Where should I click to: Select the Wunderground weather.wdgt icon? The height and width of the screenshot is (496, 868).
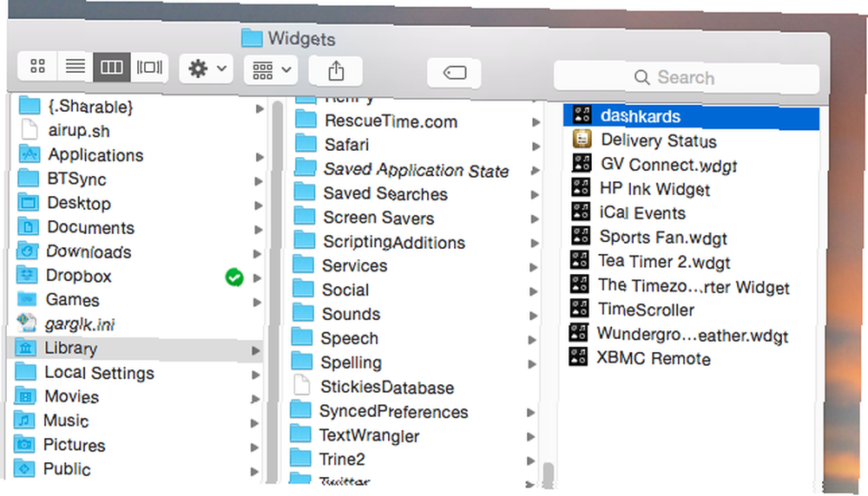coord(578,332)
